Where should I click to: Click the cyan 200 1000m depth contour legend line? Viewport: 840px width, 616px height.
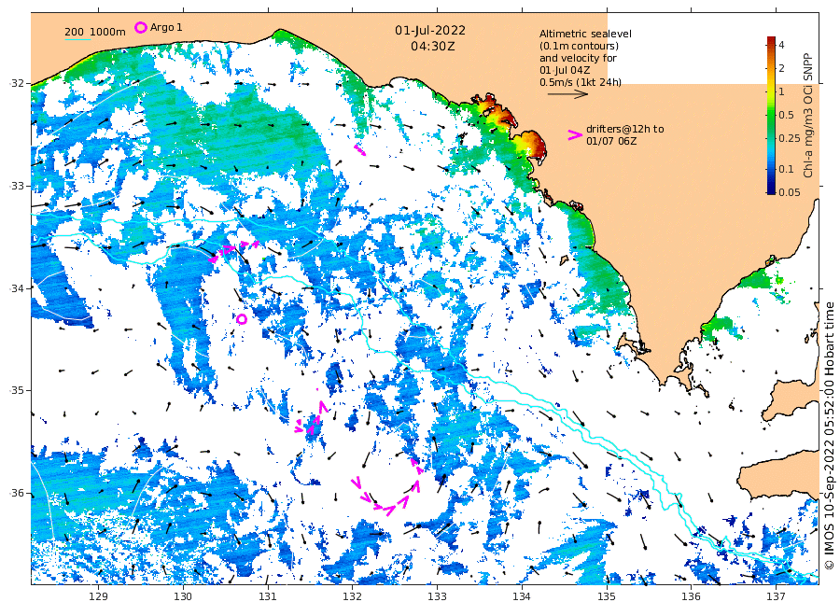[77, 39]
